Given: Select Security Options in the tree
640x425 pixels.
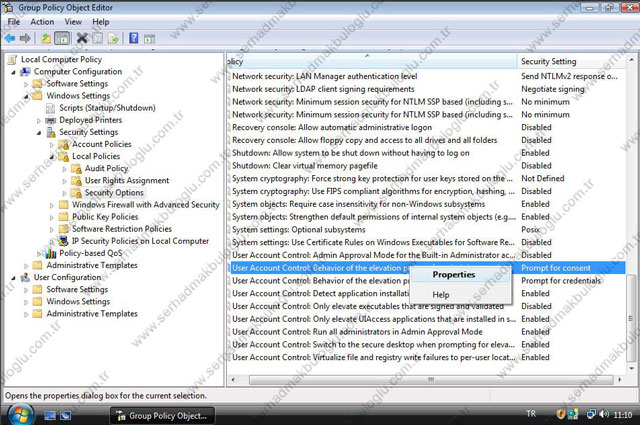Looking at the screenshot, I should (114, 193).
